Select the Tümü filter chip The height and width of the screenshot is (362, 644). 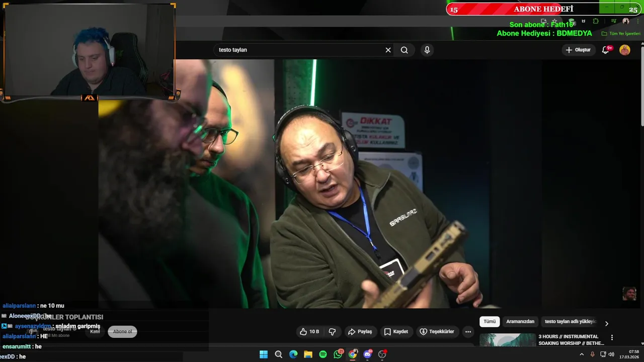tap(490, 322)
